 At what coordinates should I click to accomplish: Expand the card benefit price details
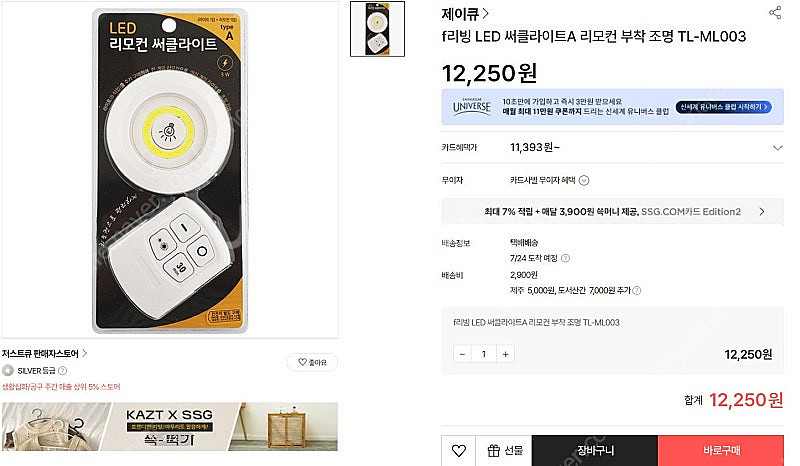pyautogui.click(x=777, y=148)
